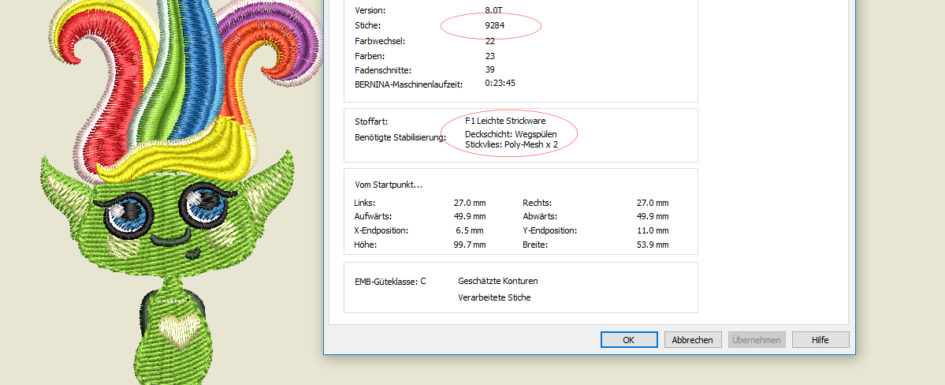Click the Benötigte Stabilisierung label
This screenshot has height=385, width=945.
(400, 137)
